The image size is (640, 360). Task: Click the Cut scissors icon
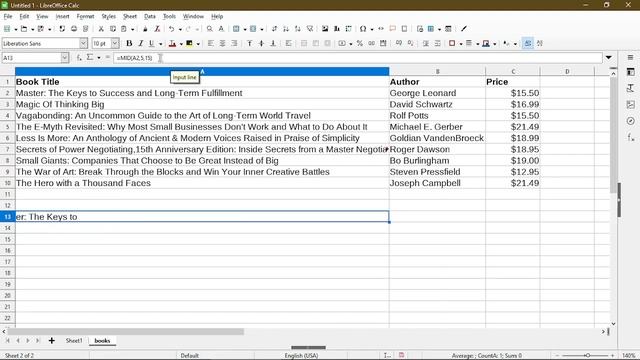tap(101, 29)
